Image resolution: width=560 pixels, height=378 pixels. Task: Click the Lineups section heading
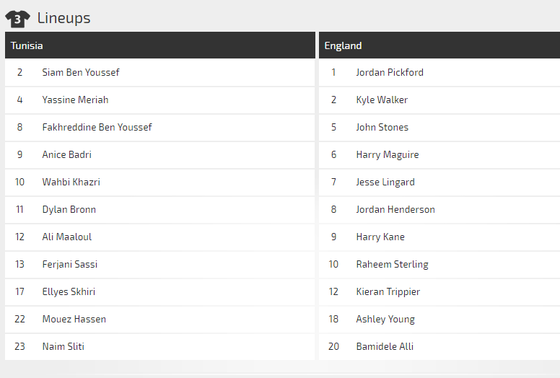[x=64, y=18]
